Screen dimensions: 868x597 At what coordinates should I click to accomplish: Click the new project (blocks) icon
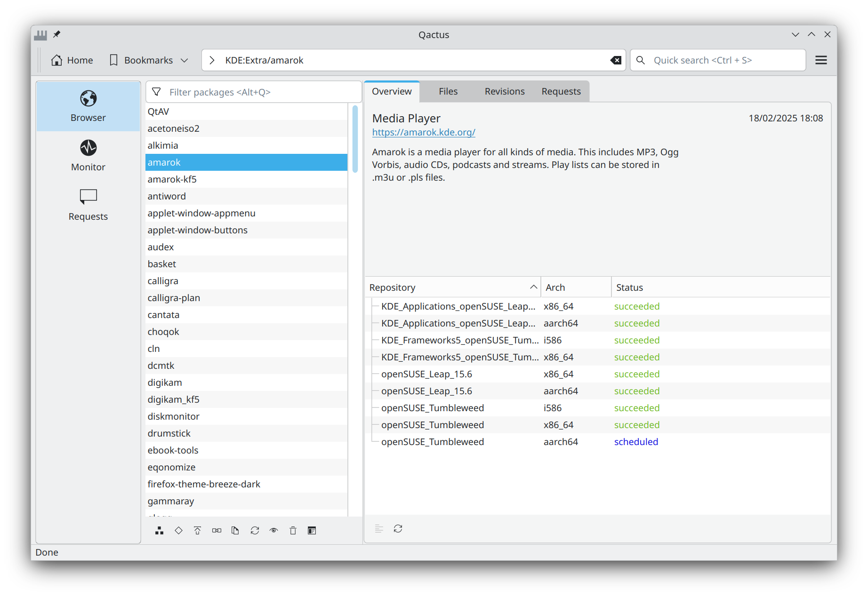click(160, 531)
